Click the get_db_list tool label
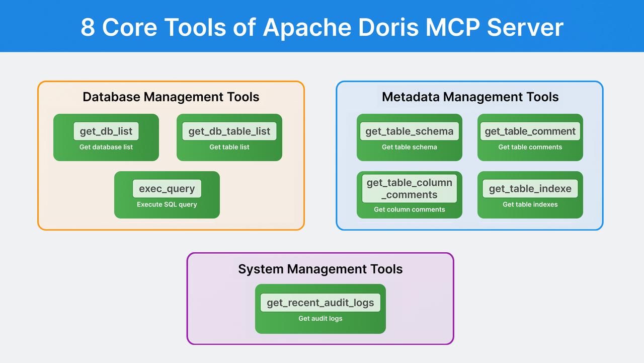The image size is (644, 363). (x=106, y=131)
